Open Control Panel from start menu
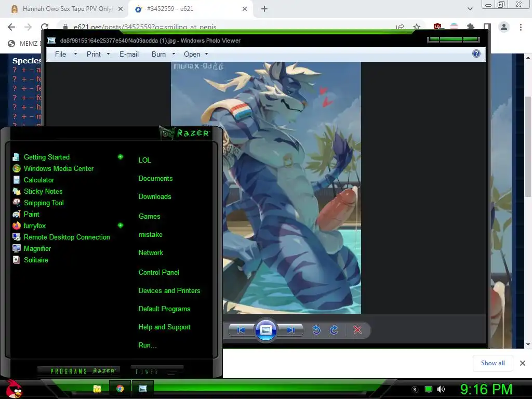532x399 pixels. pyautogui.click(x=158, y=272)
